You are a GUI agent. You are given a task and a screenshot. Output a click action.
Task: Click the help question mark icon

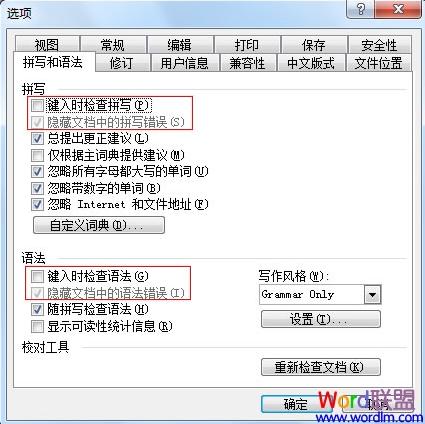[x=360, y=9]
